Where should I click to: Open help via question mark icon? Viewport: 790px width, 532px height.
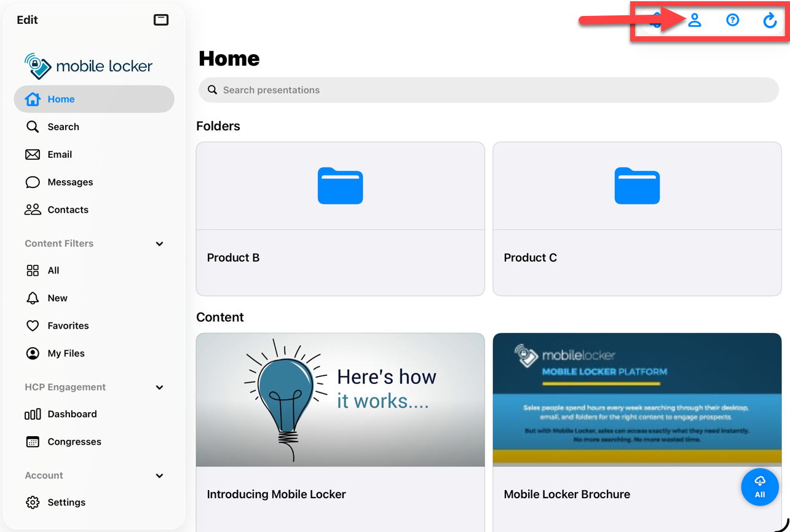tap(732, 20)
